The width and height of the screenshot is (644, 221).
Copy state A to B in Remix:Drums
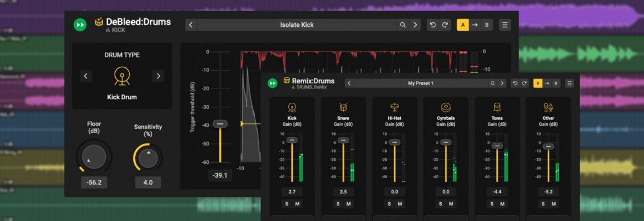[x=547, y=83]
